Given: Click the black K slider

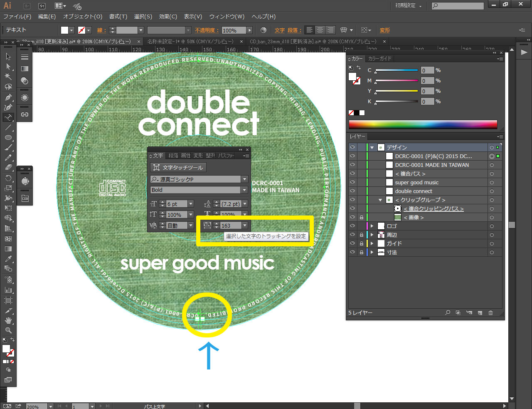Looking at the screenshot, I should [x=397, y=102].
